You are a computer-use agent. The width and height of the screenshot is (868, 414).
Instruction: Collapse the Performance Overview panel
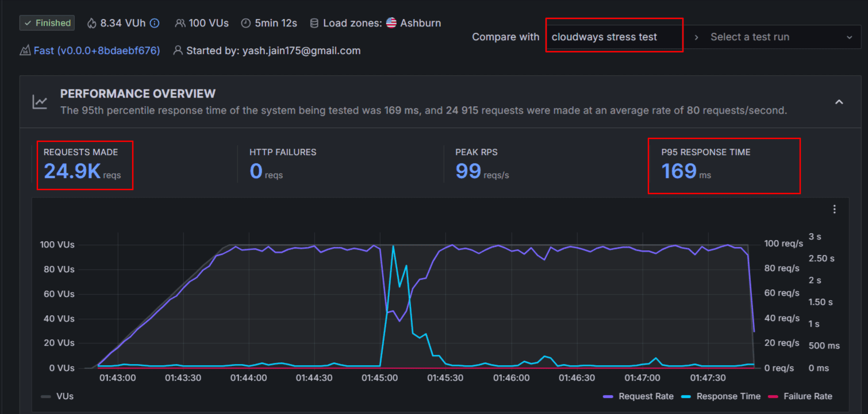[839, 102]
